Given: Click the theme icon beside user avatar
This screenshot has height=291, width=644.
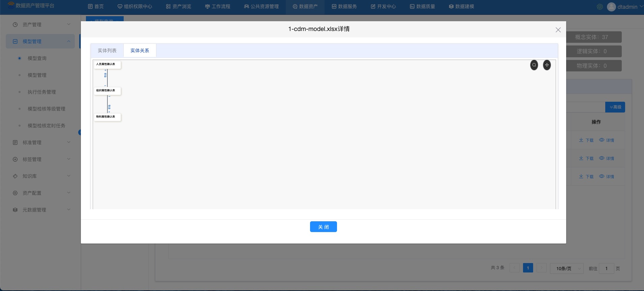Looking at the screenshot, I should point(600,7).
